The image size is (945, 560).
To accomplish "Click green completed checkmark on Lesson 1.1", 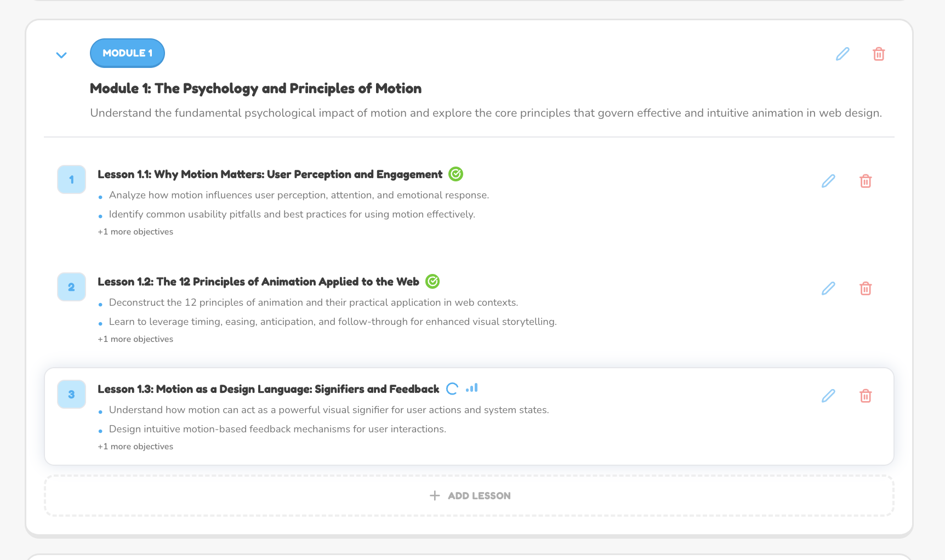I will (456, 174).
